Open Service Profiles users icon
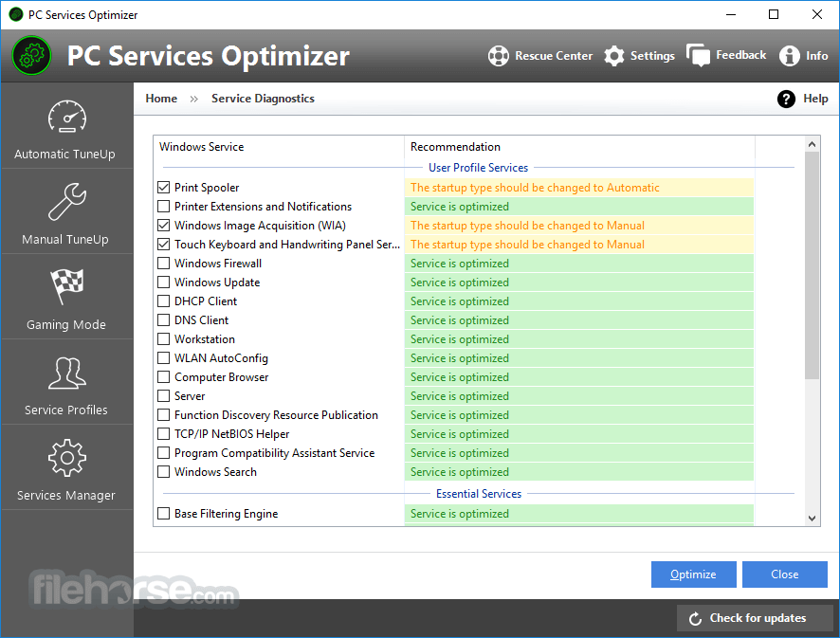Viewport: 840px width, 638px height. tap(67, 373)
